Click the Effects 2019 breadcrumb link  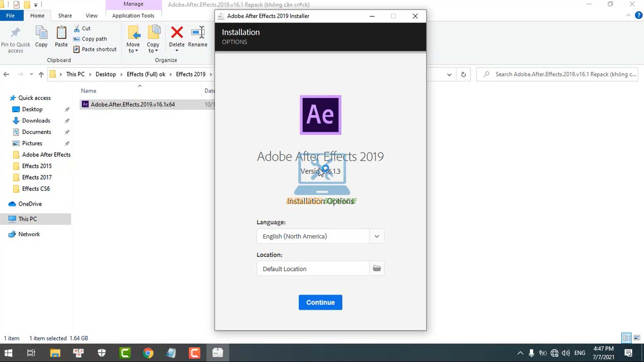pos(190,74)
